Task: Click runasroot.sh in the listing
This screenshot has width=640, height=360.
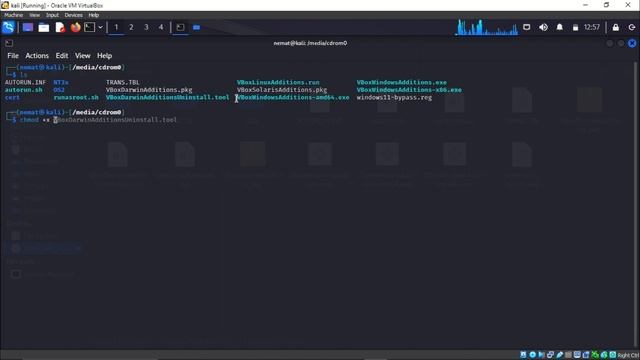Action: pos(76,98)
